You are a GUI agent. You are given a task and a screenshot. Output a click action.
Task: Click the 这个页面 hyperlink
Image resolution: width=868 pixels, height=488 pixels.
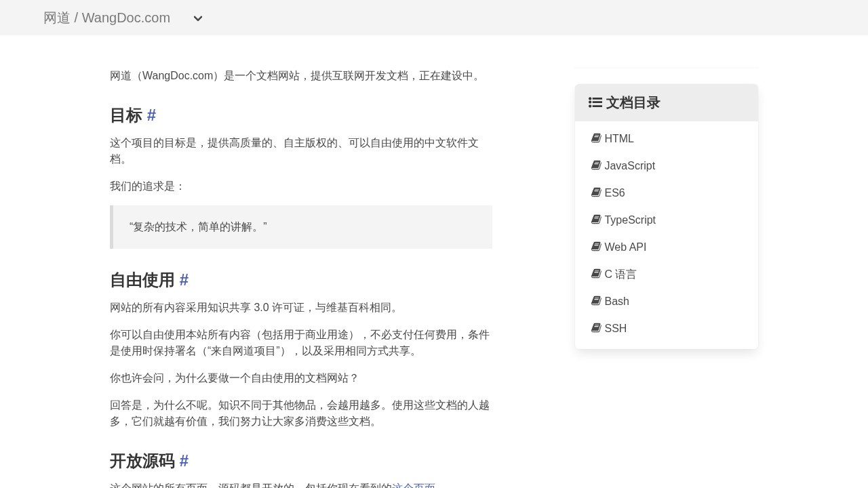pos(414,486)
